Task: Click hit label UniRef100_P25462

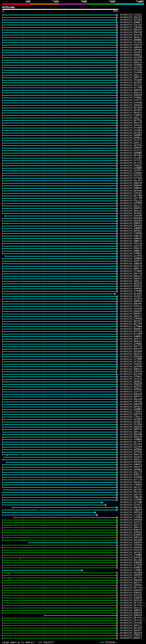Action: click(x=131, y=376)
